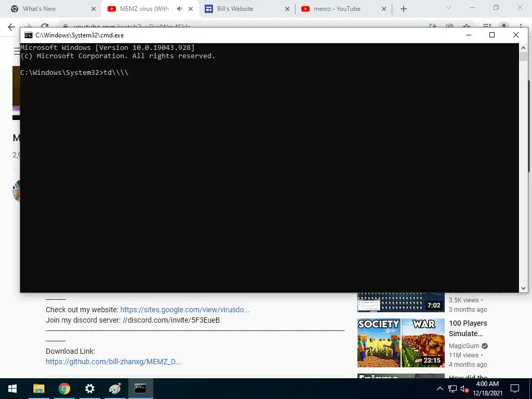Click the Download Link: text

point(70,352)
